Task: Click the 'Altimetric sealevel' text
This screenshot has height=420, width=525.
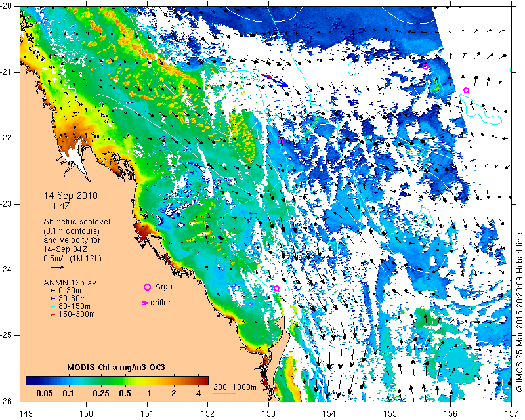Action: pyautogui.click(x=77, y=222)
